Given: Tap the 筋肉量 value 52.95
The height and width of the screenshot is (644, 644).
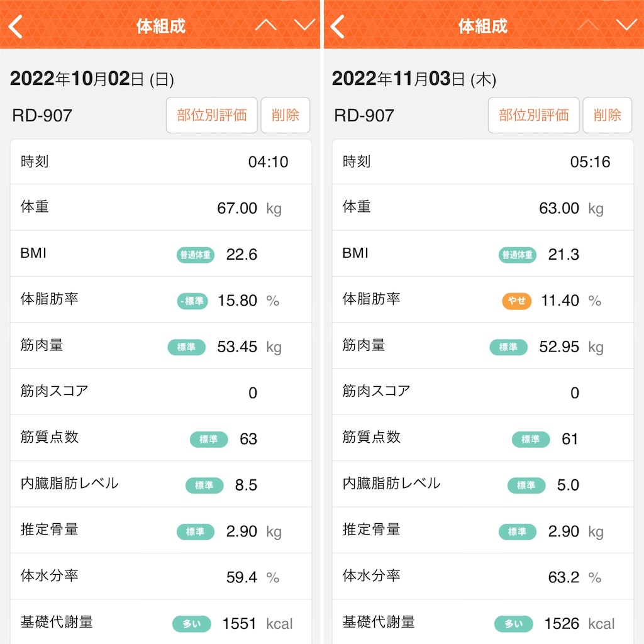Looking at the screenshot, I should pos(559,347).
